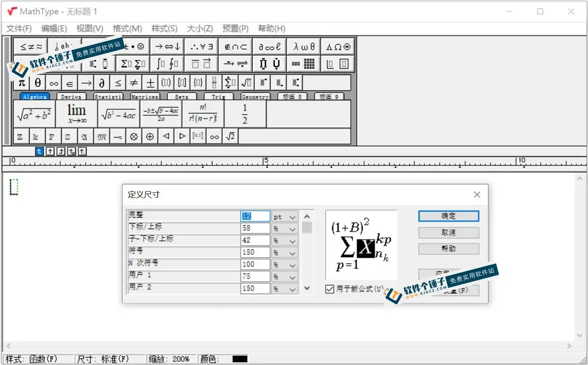Open the relational symbols palette (≤≠≈)
Viewport: 588px width, 365px height.
point(31,47)
